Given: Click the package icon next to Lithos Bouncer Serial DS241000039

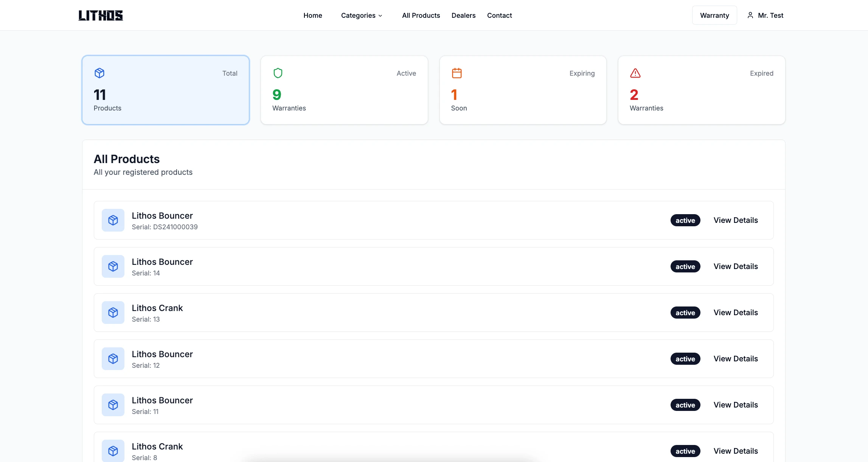Looking at the screenshot, I should (x=113, y=220).
